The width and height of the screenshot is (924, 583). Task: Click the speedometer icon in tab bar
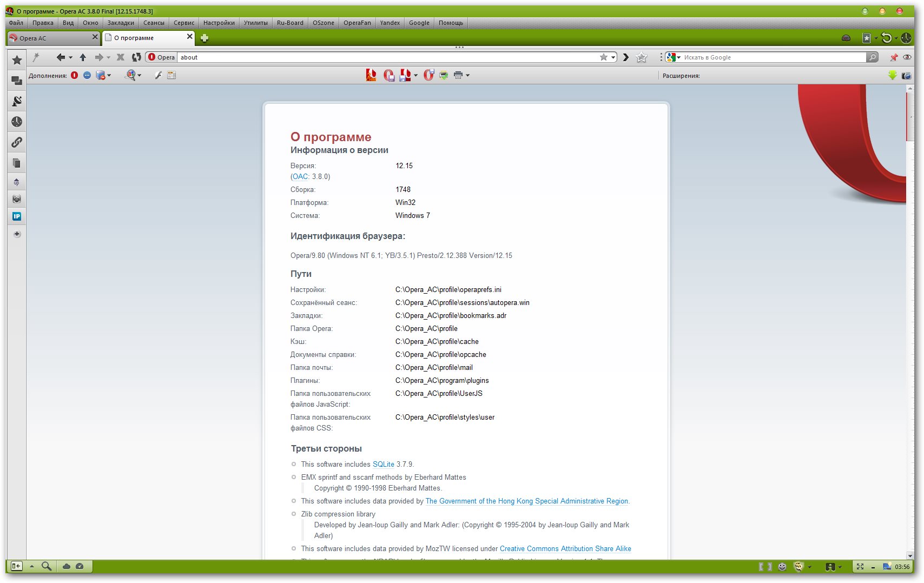tap(846, 38)
